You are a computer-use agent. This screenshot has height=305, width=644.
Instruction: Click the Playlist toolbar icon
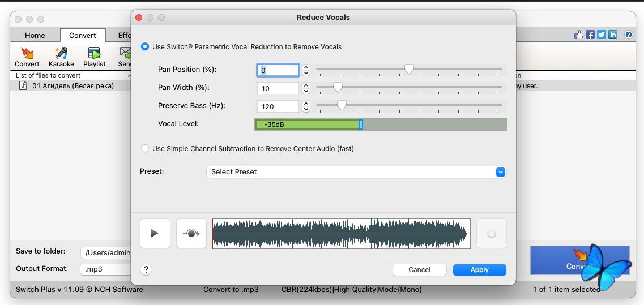pos(94,57)
